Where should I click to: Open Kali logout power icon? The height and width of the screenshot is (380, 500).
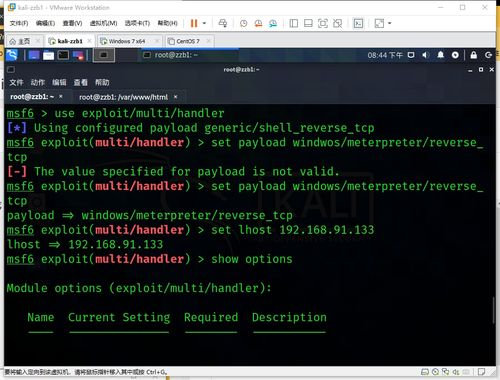tap(489, 55)
